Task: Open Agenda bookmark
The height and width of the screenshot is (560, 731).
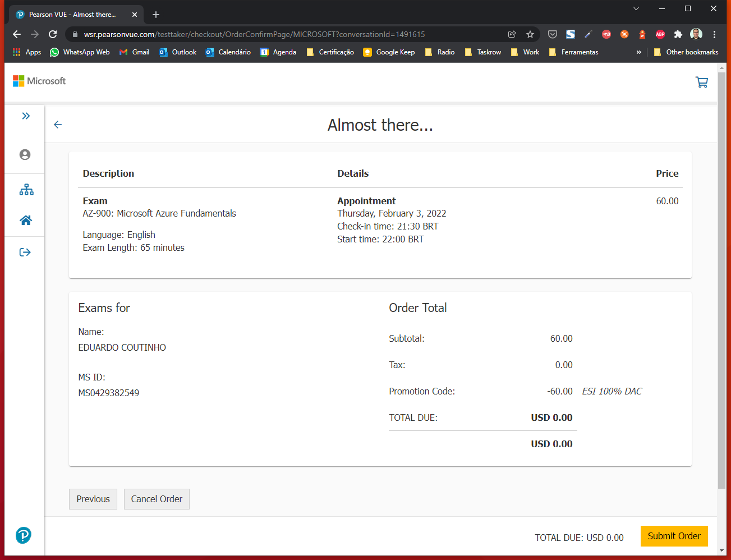Action: [x=278, y=52]
